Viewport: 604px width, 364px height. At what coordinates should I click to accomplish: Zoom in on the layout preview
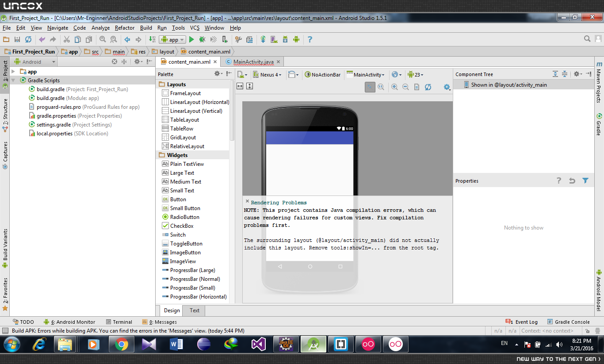coord(394,87)
